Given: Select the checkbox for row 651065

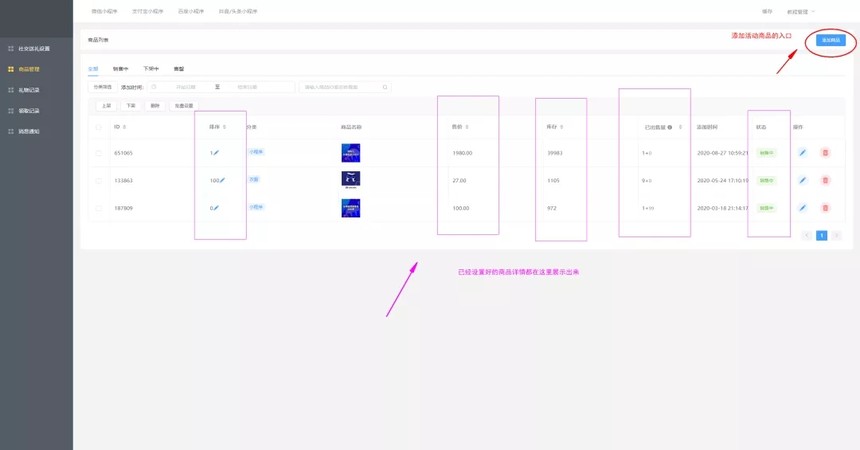Looking at the screenshot, I should click(98, 153).
